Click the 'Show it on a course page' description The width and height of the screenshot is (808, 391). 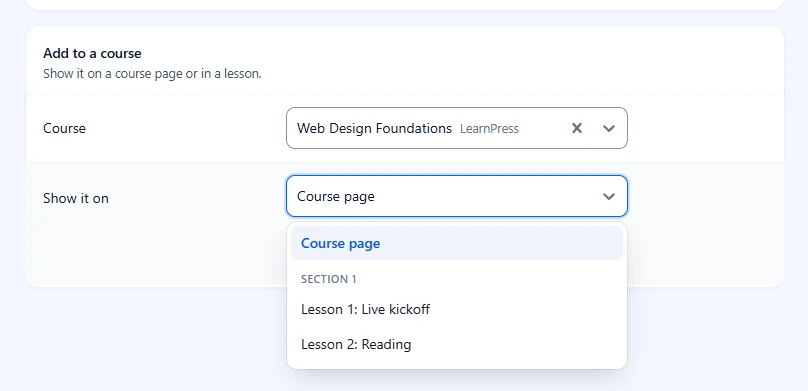tap(152, 74)
